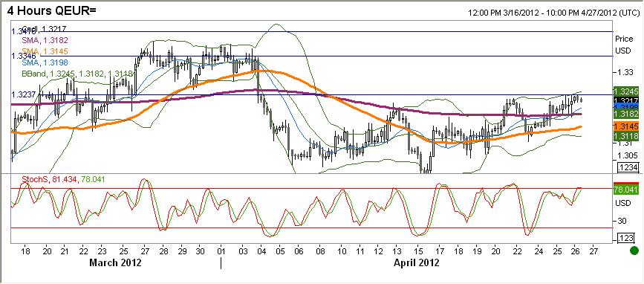This screenshot has height=284, width=644.
Task: Click the '06' date axis label
Action: tap(299, 251)
